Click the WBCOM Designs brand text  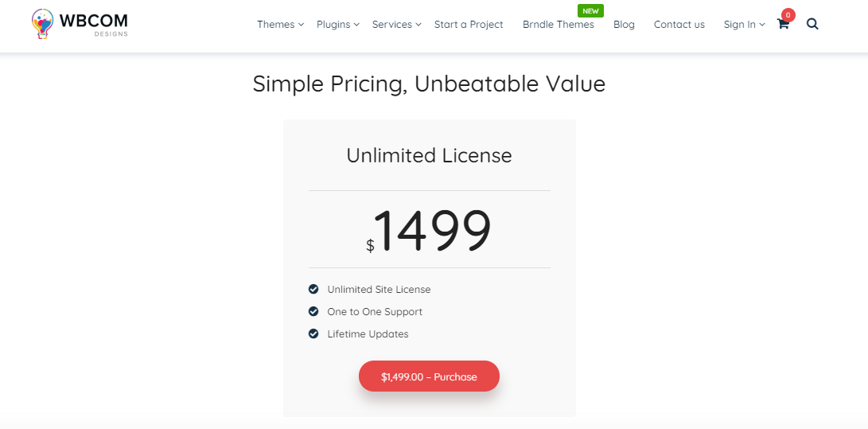(94, 25)
